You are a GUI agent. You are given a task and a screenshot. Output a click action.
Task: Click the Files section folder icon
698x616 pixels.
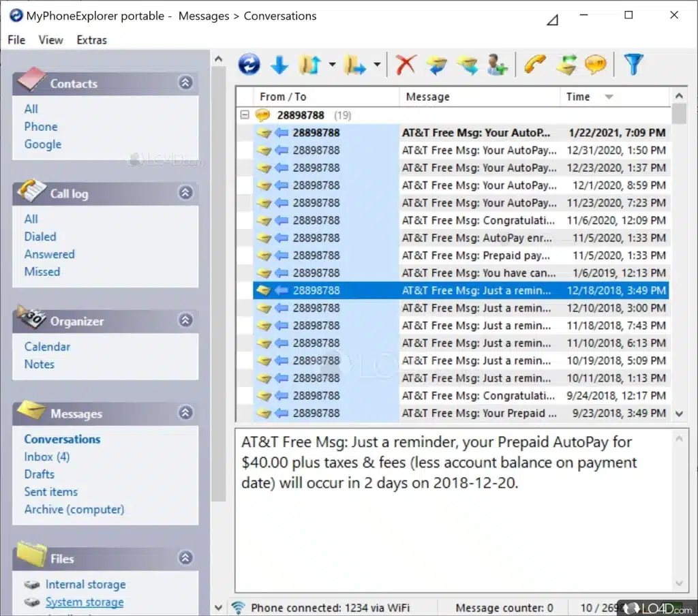coord(31,555)
